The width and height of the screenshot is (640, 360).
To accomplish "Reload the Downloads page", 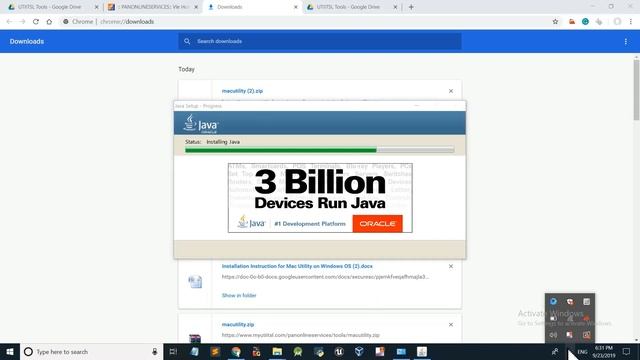I will point(36,22).
